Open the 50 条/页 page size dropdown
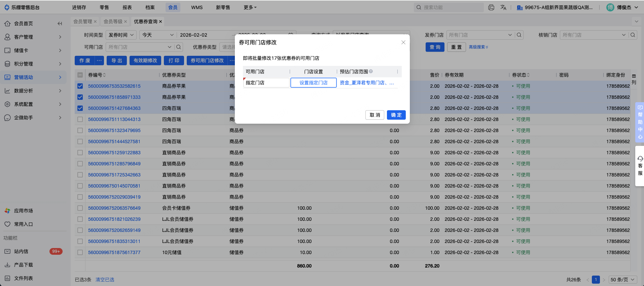 [623, 280]
